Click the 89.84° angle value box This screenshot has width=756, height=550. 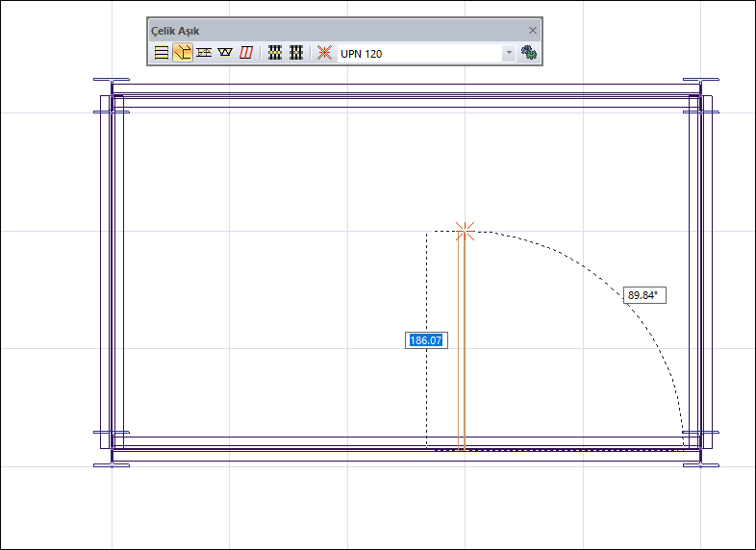(x=644, y=295)
